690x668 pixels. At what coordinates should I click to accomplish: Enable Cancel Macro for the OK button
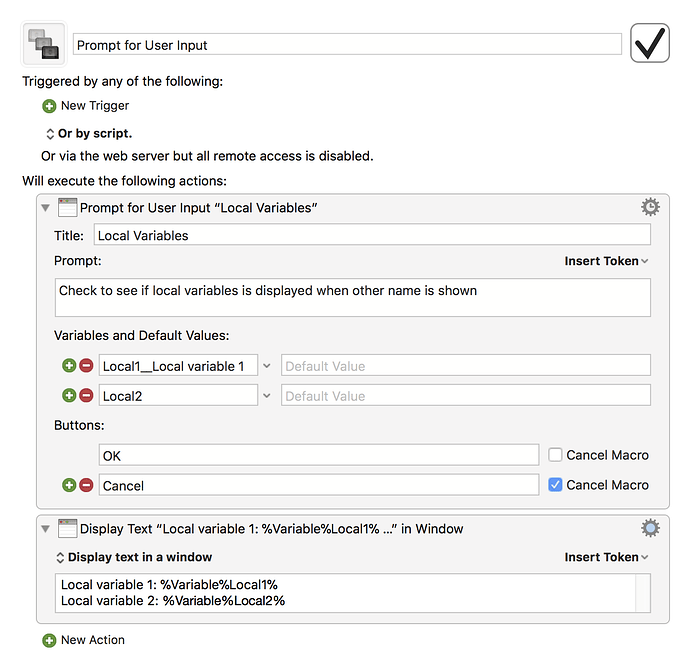tap(555, 455)
